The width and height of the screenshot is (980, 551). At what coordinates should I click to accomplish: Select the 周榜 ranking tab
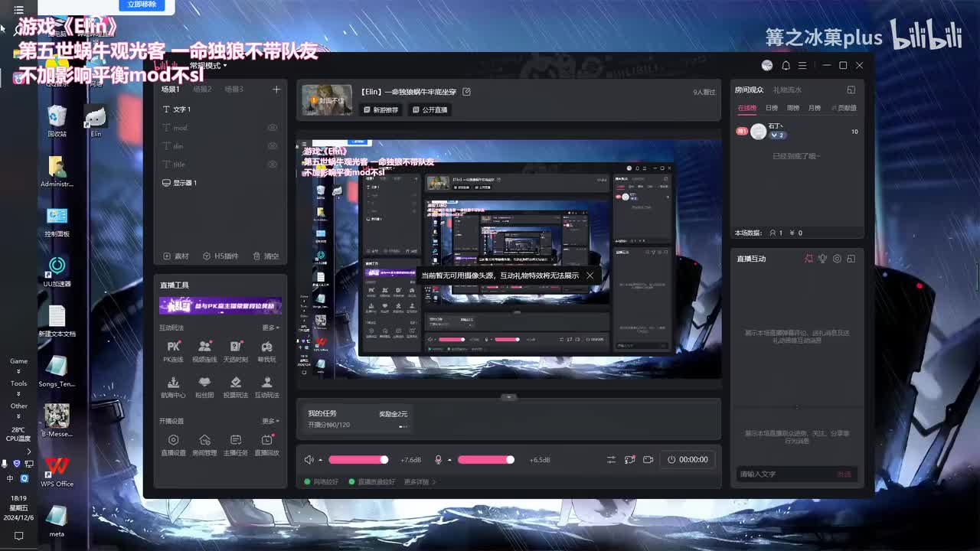pos(793,108)
